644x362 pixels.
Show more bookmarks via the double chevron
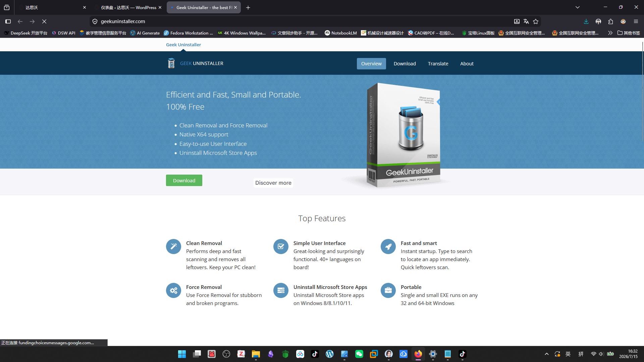610,33
